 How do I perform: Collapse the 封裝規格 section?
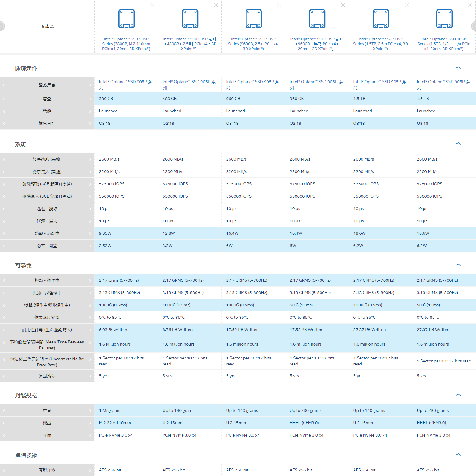point(458,395)
